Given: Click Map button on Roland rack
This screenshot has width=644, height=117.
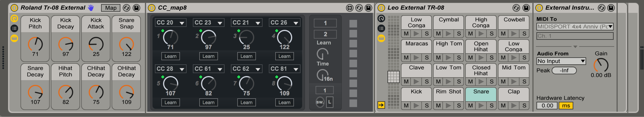Looking at the screenshot, I should [111, 8].
